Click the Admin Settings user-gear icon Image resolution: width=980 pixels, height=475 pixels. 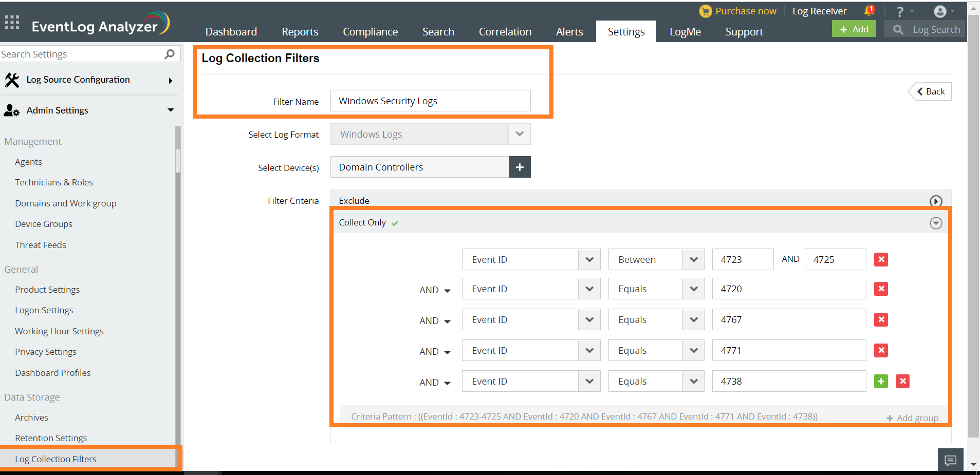[11, 110]
